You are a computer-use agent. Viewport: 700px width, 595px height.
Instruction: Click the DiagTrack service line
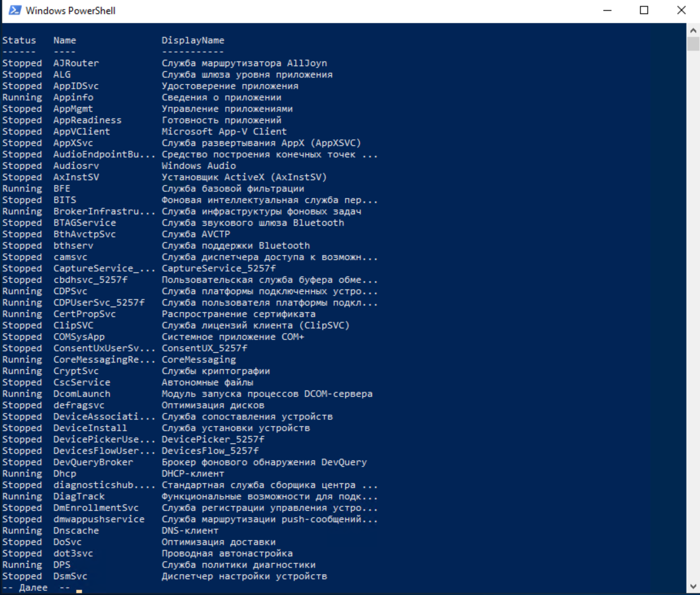(79, 496)
